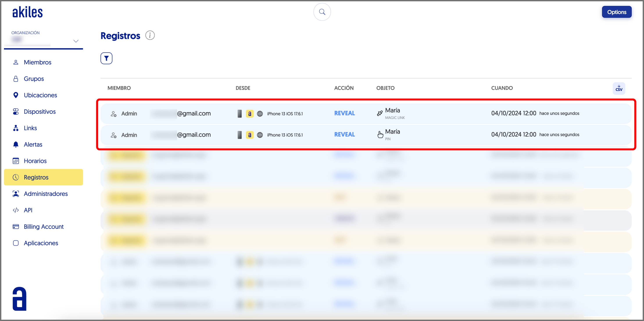Click the globe icon in first row
This screenshot has height=321, width=644.
pos(260,114)
